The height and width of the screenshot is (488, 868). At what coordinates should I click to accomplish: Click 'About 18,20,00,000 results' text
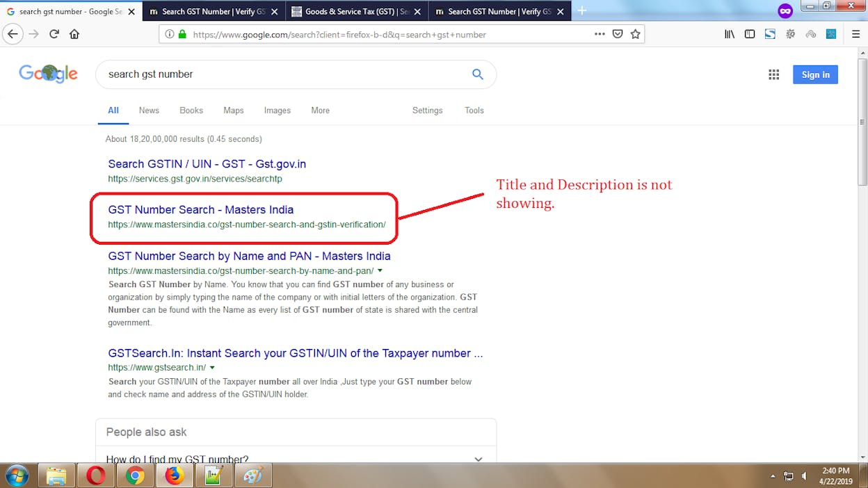tap(184, 139)
